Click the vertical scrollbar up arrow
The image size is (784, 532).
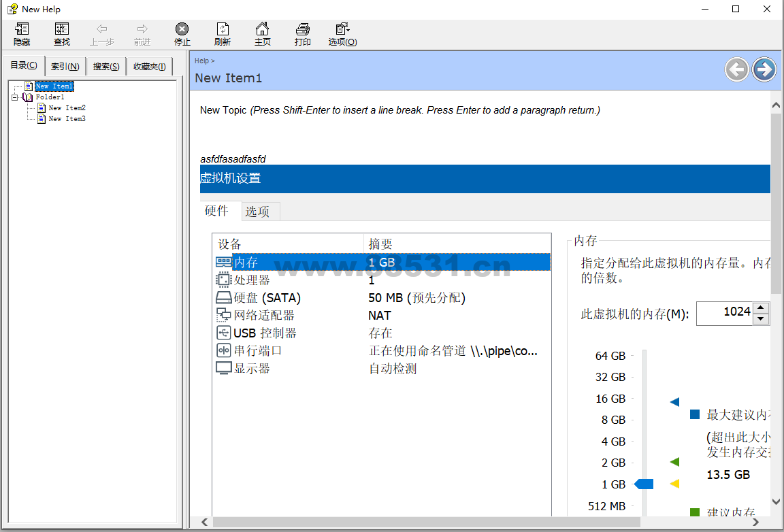click(776, 105)
